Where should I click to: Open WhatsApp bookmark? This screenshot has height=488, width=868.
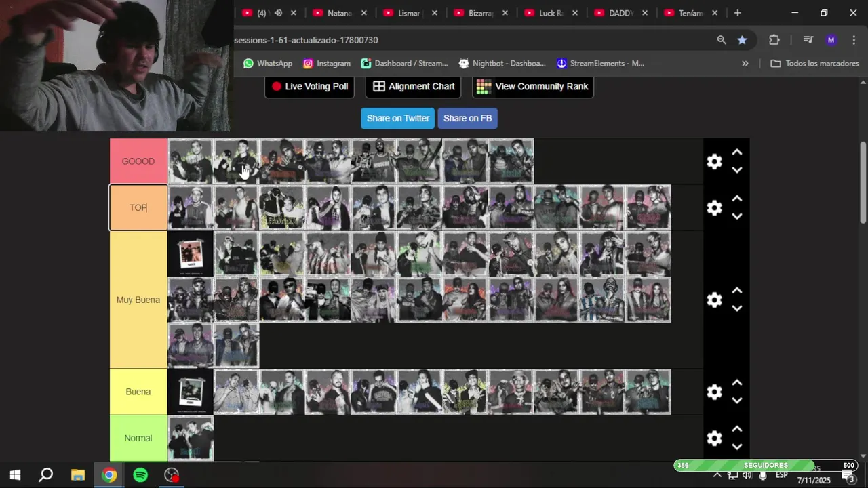268,63
